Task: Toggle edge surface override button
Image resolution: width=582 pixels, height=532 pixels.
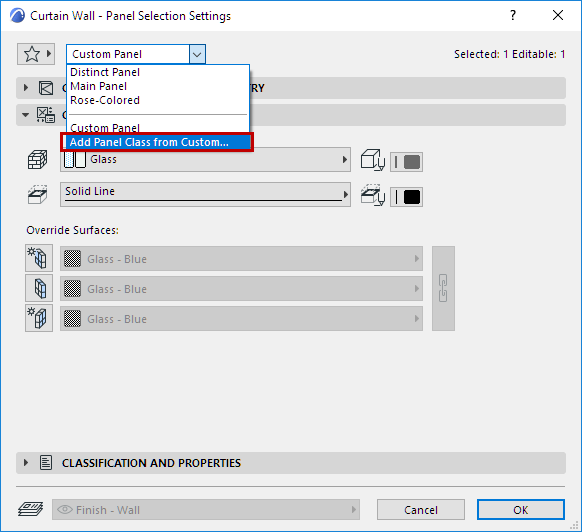Action: tap(39, 288)
